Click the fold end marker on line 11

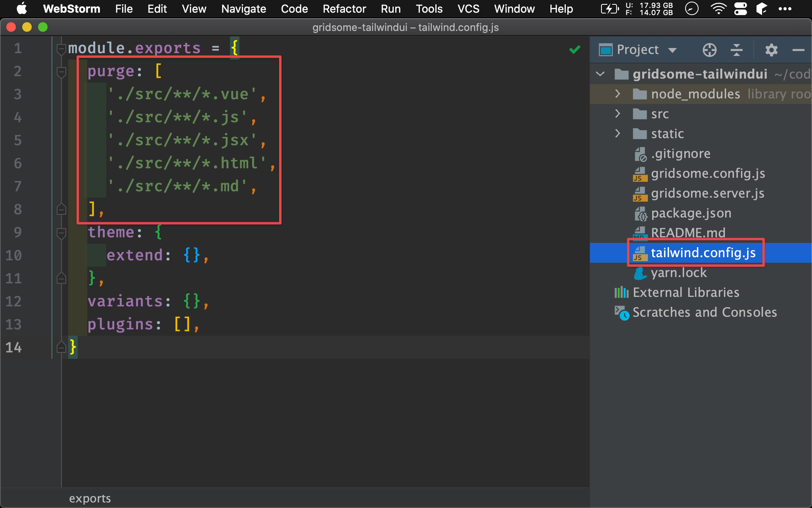coord(61,278)
